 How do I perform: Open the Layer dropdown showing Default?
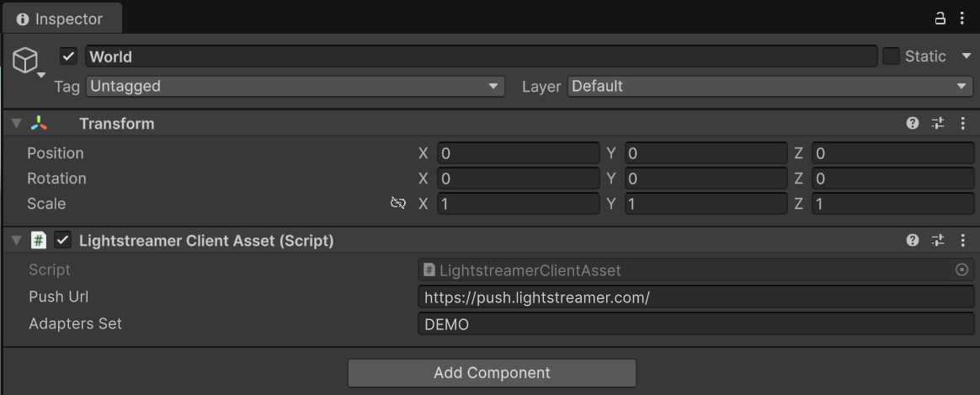770,86
